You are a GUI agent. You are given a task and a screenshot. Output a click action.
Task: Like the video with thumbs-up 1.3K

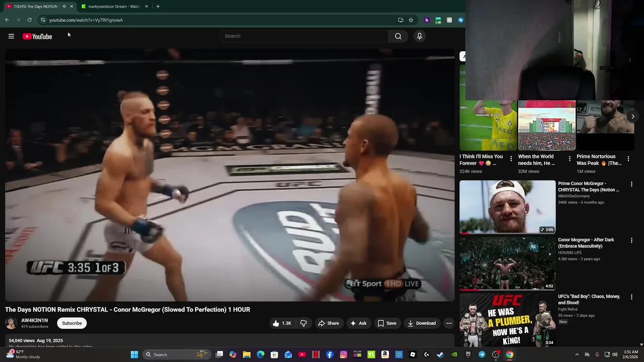tap(282, 323)
